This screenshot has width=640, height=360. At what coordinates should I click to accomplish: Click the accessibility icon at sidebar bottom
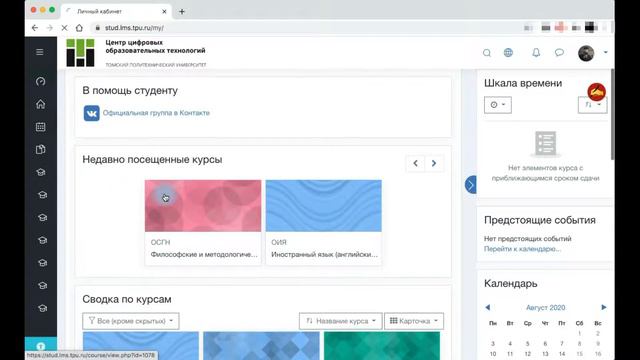coord(40,347)
